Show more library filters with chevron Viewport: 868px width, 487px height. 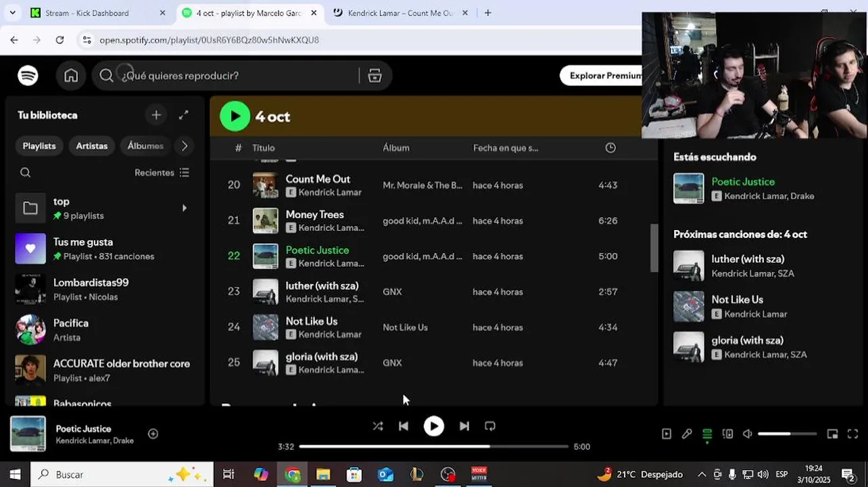pos(185,146)
